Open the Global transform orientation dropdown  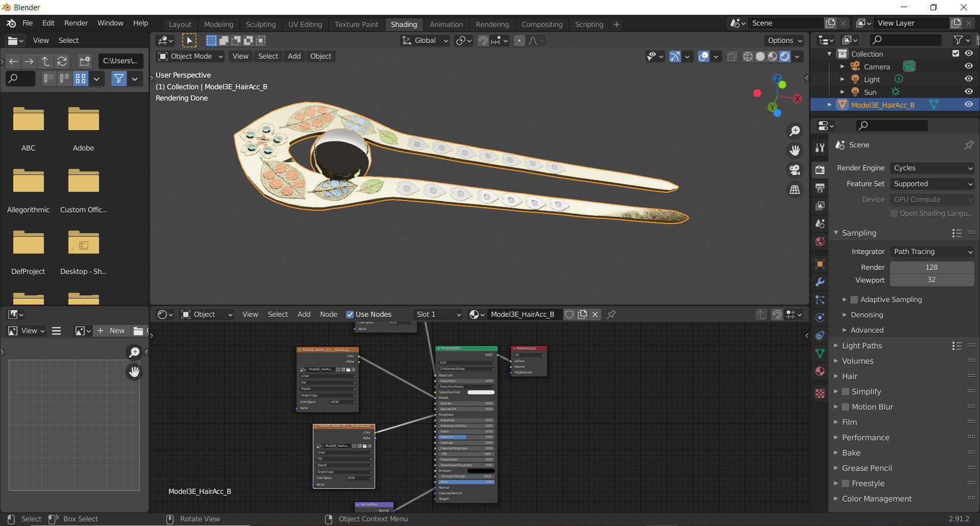tap(425, 40)
